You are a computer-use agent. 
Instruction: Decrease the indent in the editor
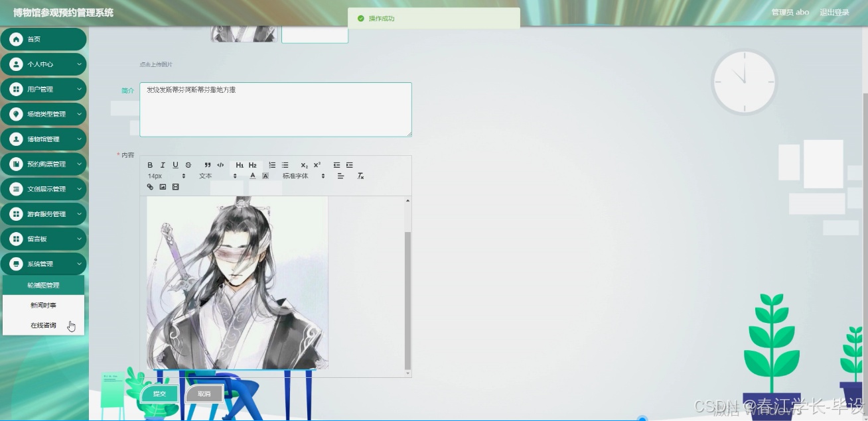(336, 165)
